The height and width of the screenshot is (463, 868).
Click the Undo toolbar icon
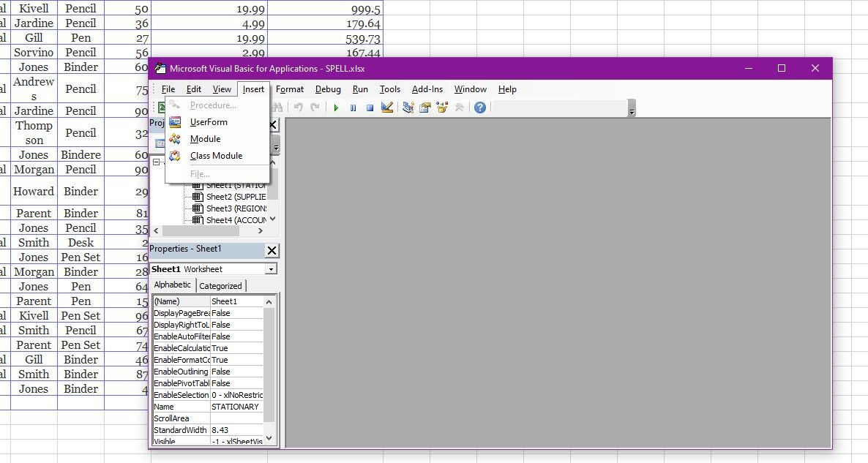(299, 108)
